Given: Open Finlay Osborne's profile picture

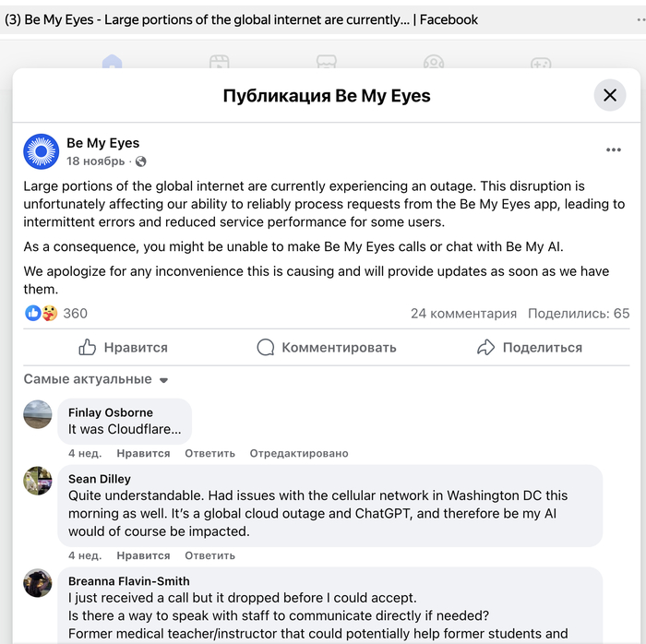Looking at the screenshot, I should [x=38, y=414].
